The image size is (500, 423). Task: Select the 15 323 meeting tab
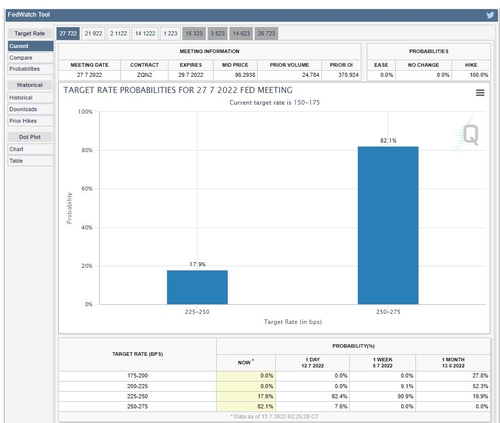pyautogui.click(x=194, y=33)
